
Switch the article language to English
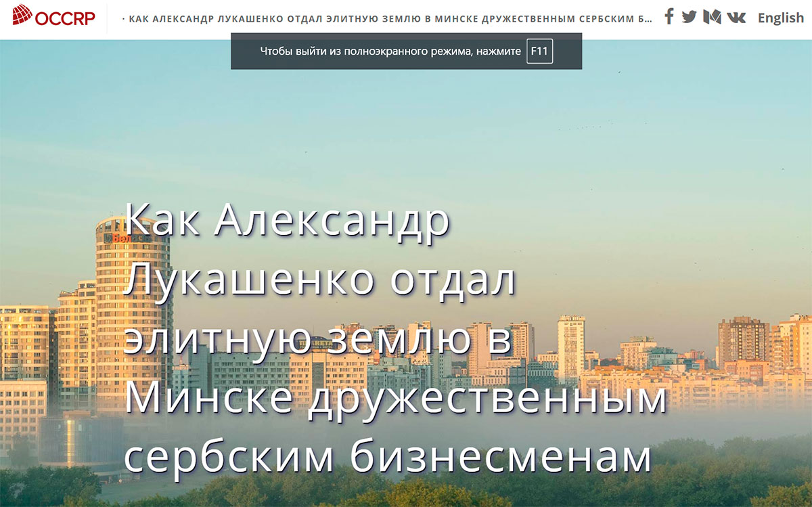click(780, 18)
